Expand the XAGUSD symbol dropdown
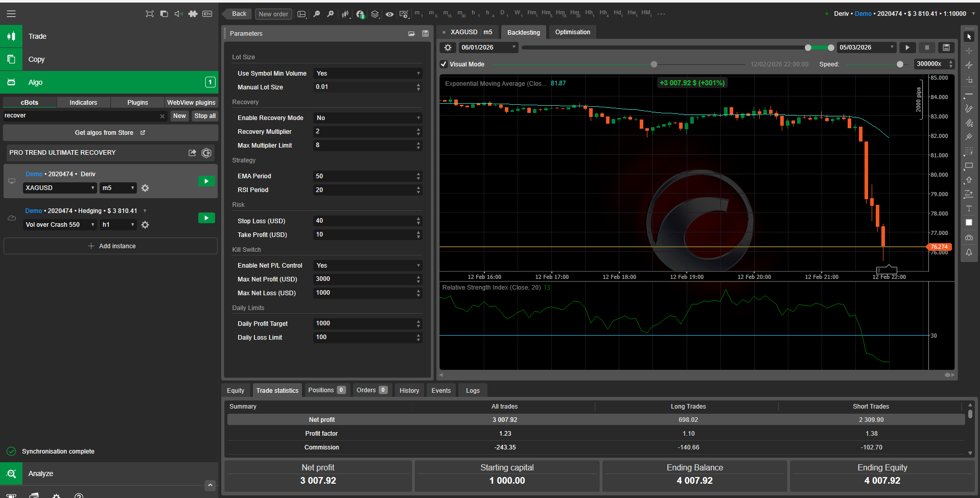This screenshot has width=980, height=498. click(x=60, y=188)
